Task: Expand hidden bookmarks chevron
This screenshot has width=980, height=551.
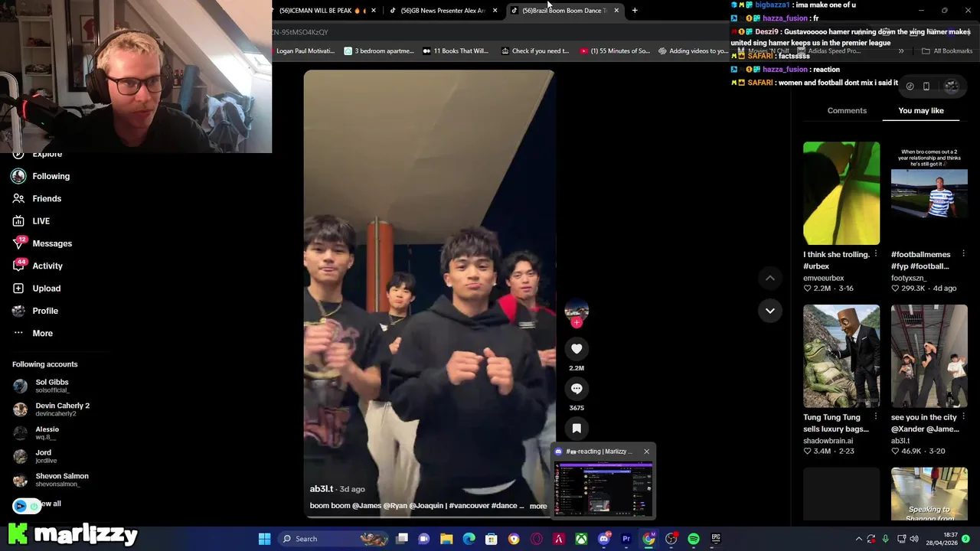Action: tap(901, 51)
